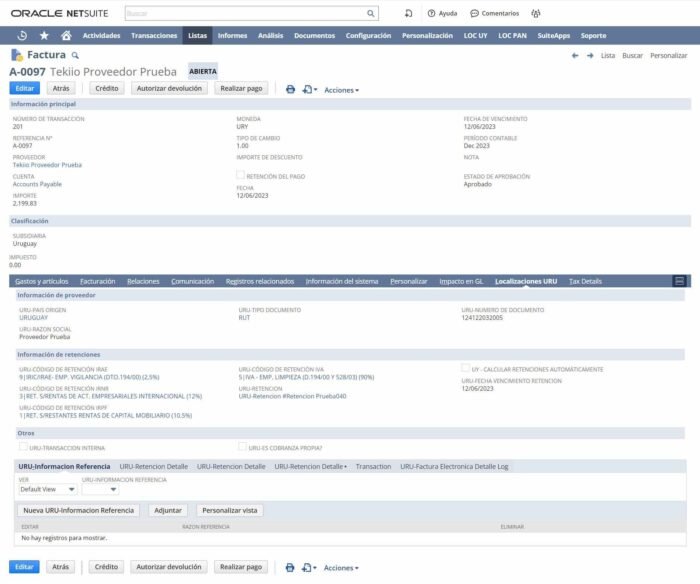Open the Documentos menu
Screen dimensions: 700x584
point(314,35)
